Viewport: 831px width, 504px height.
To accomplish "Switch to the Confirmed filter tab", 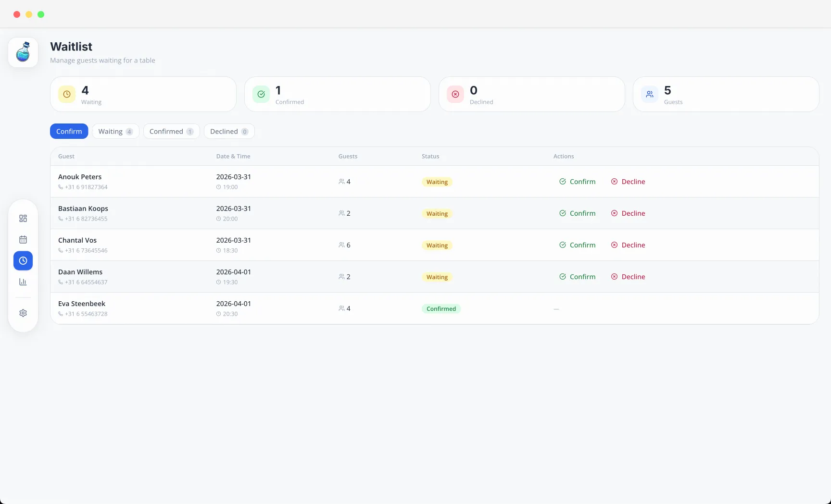I will [171, 131].
